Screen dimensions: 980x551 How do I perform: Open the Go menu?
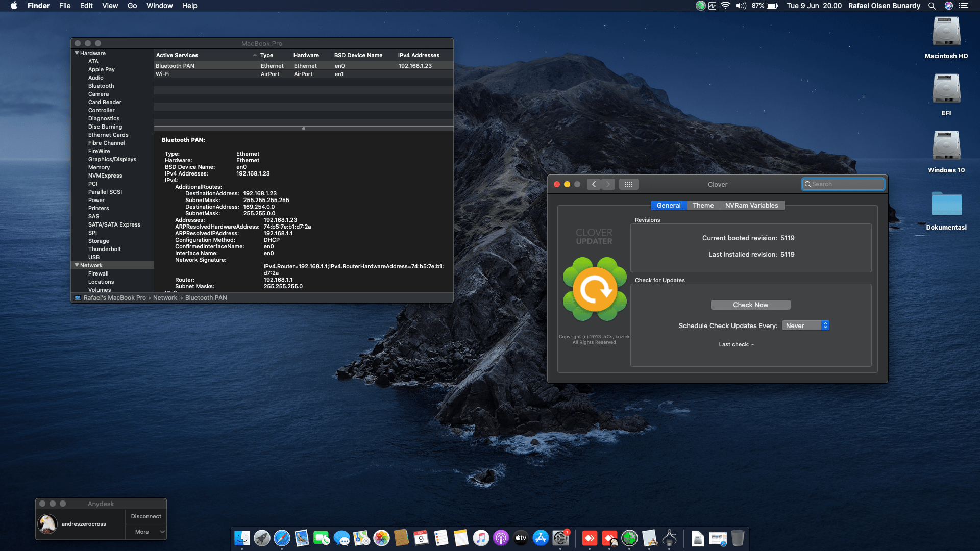[132, 6]
